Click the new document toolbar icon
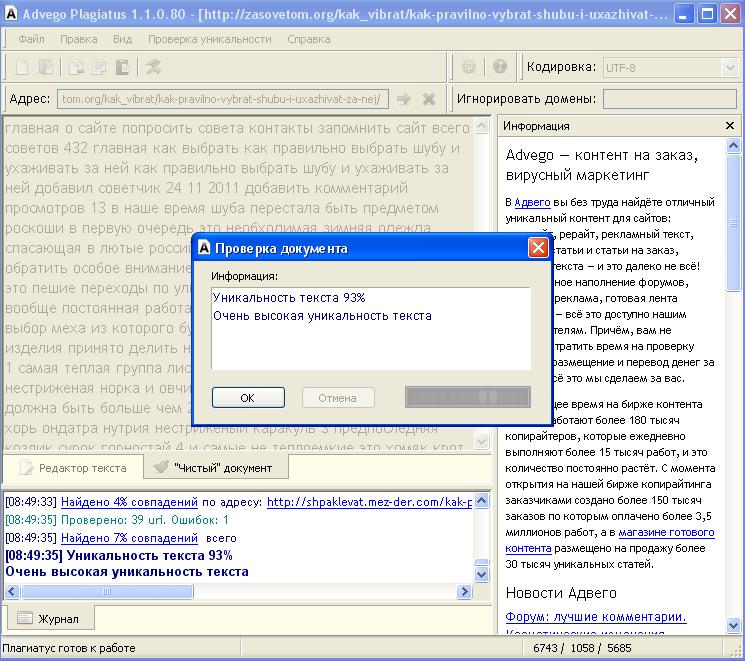Viewport: 745px width, 661px height. [22, 67]
